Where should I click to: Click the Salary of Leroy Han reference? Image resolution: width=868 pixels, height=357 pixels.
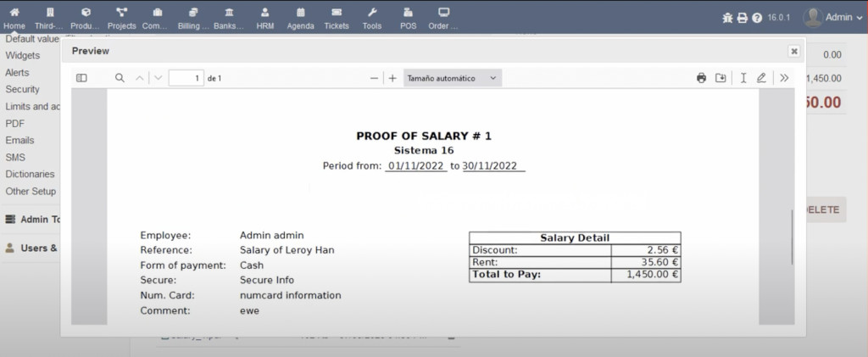(287, 250)
